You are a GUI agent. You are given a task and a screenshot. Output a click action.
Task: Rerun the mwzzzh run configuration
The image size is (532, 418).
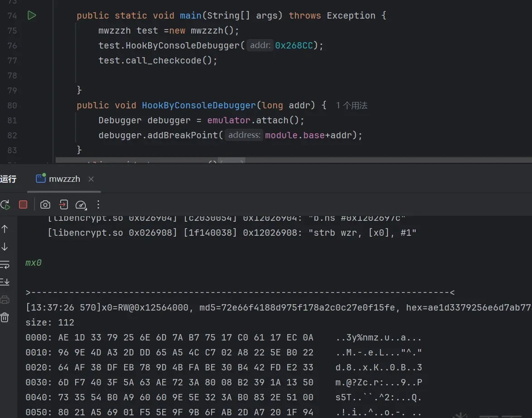pos(5,205)
